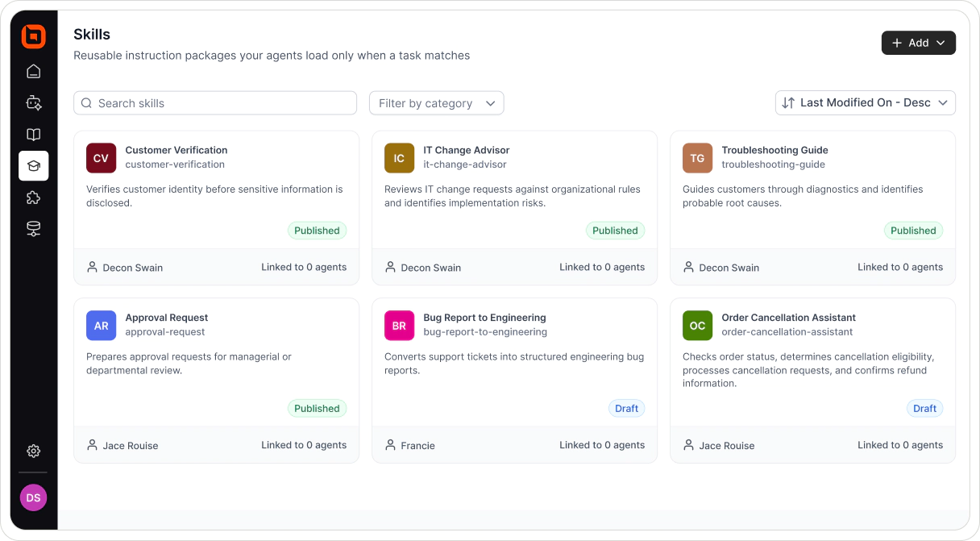This screenshot has height=541, width=980.
Task: Click the TG Troubleshooting Guide avatar
Action: point(697,158)
